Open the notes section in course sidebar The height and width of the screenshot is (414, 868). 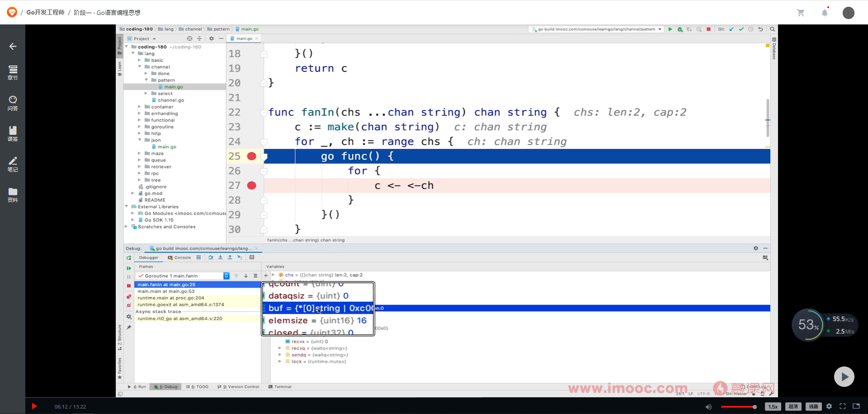(x=13, y=164)
